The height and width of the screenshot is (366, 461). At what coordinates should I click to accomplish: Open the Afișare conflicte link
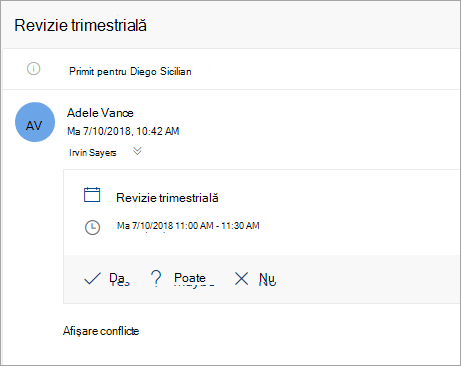click(101, 331)
